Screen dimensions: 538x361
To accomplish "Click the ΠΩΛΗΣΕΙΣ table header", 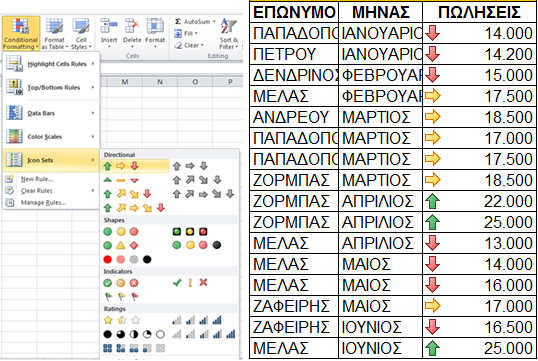I will pyautogui.click(x=479, y=12).
